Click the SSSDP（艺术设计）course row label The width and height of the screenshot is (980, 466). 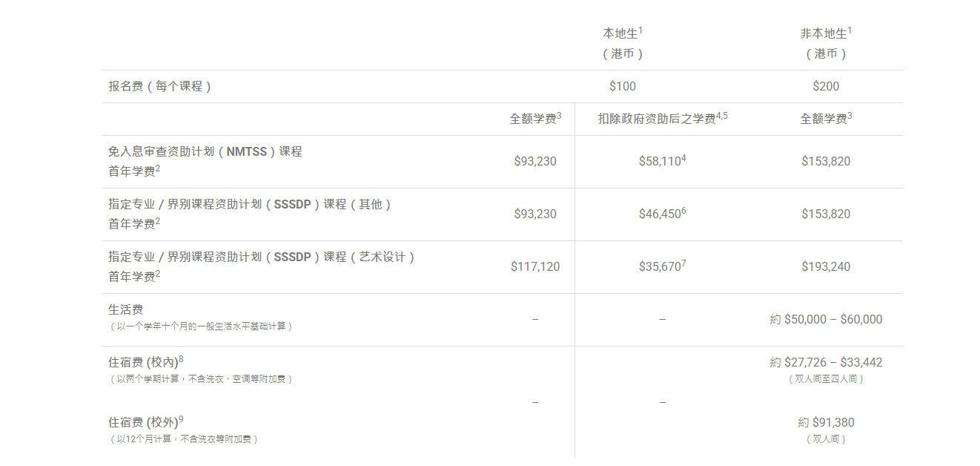(x=262, y=257)
